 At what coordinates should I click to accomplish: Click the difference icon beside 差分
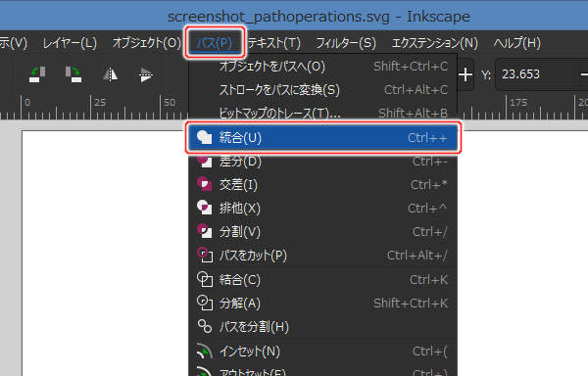205,162
